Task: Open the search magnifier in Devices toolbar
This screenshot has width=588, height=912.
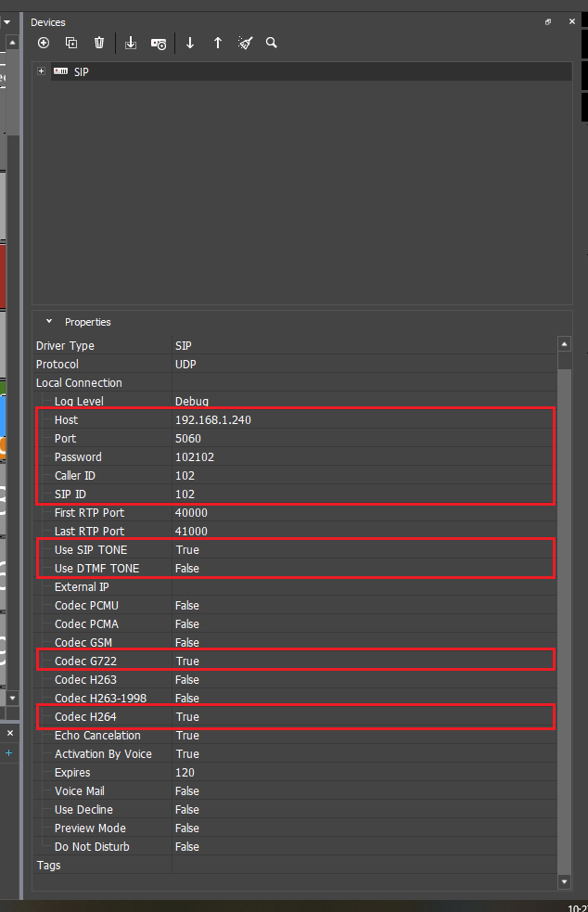Action: point(272,43)
